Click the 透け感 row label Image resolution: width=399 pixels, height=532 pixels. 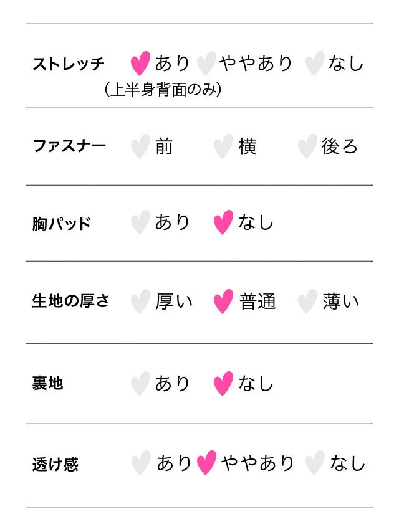point(55,465)
